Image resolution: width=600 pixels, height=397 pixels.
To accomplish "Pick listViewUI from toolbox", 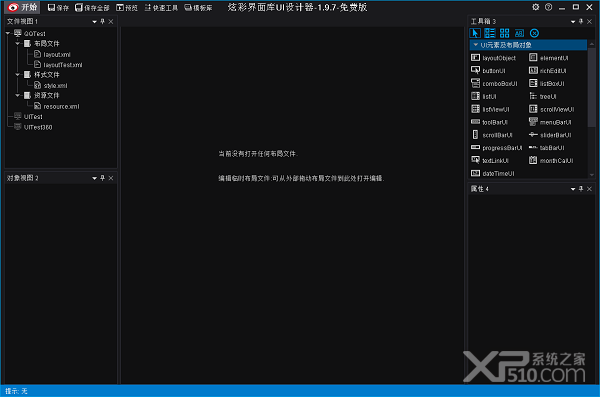I will [490, 109].
